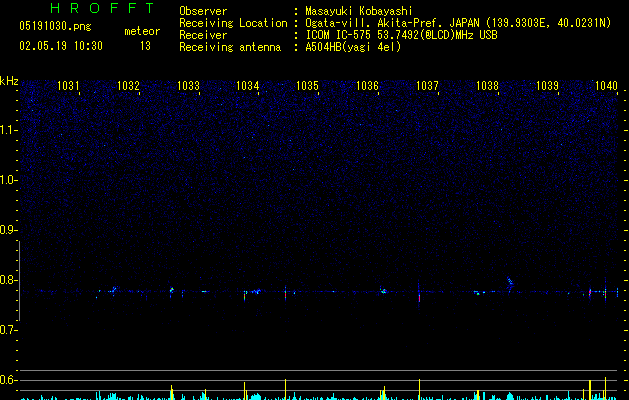Click the 1038 time axis marker
This screenshot has height=400, width=629.
(487, 86)
